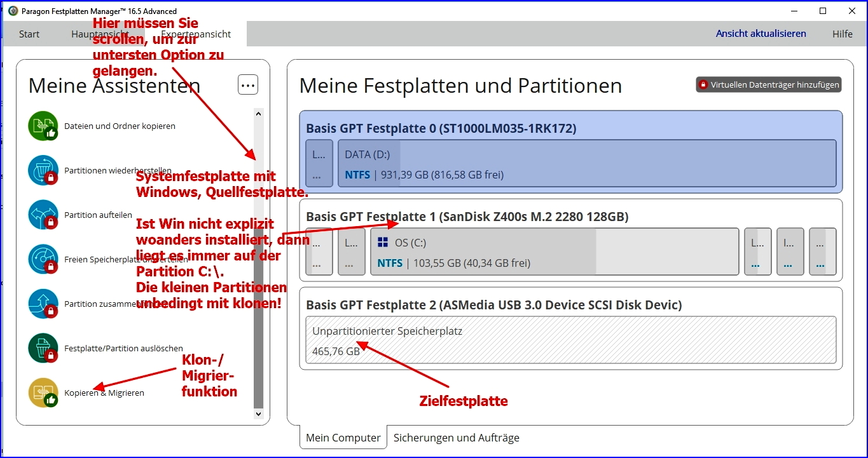Click the Freien Speicherplatz umverteilen icon

click(43, 259)
